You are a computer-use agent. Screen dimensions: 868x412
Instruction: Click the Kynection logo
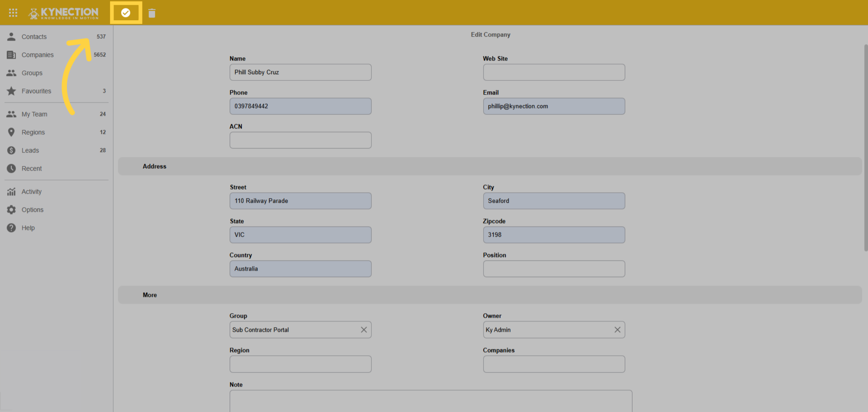pyautogui.click(x=64, y=13)
